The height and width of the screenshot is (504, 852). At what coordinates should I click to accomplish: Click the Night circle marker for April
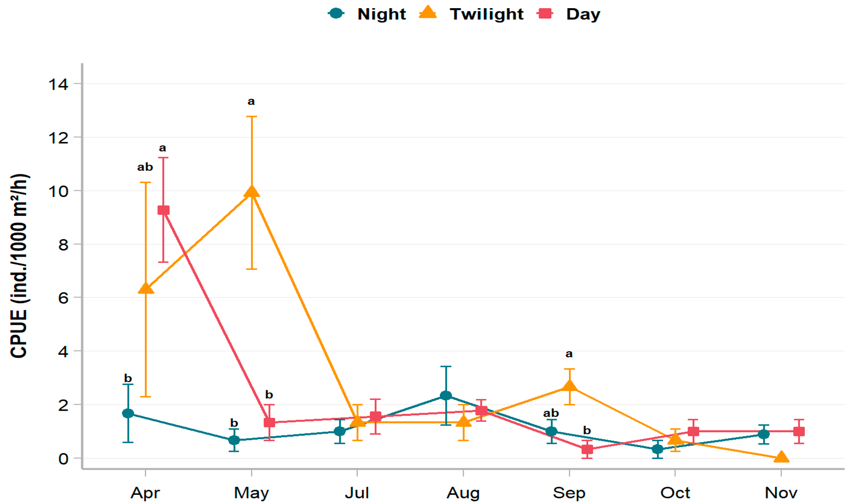coord(128,413)
